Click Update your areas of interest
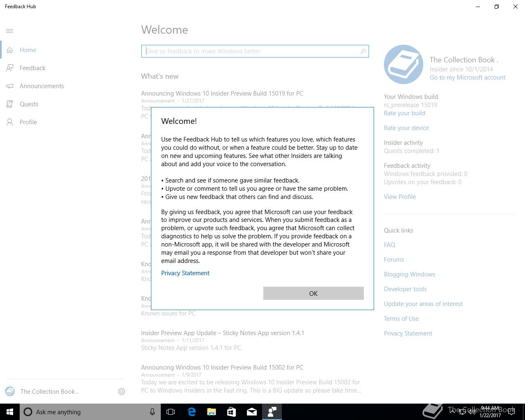This screenshot has width=525, height=420. tap(423, 304)
